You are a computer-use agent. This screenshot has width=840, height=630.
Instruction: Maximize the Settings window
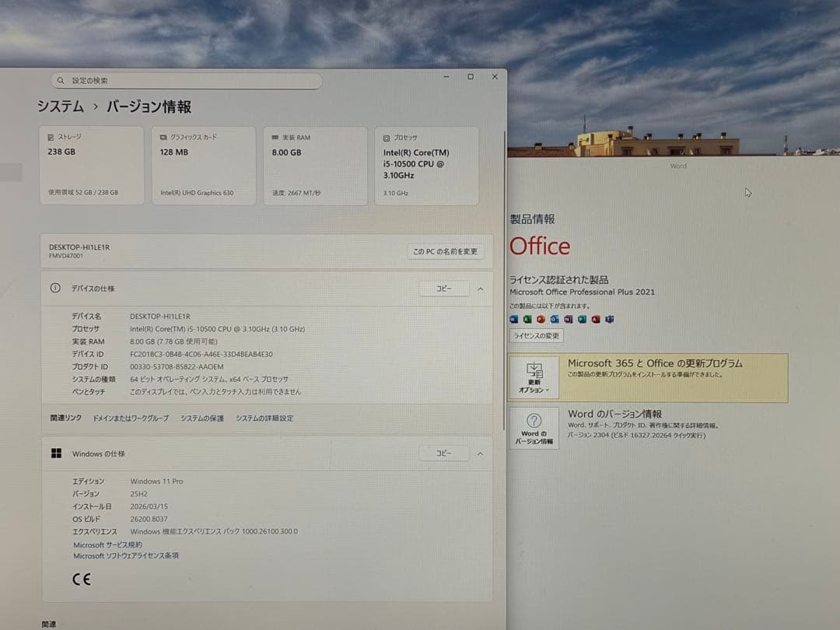click(471, 76)
